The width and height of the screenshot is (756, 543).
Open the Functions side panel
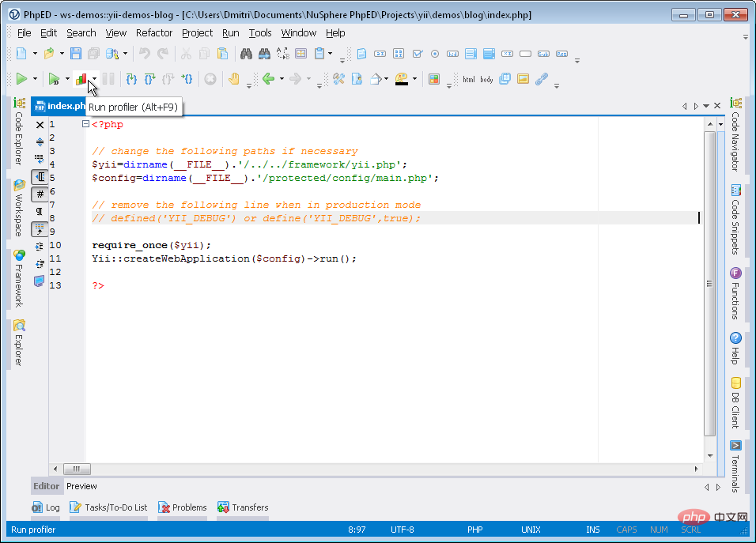click(735, 293)
